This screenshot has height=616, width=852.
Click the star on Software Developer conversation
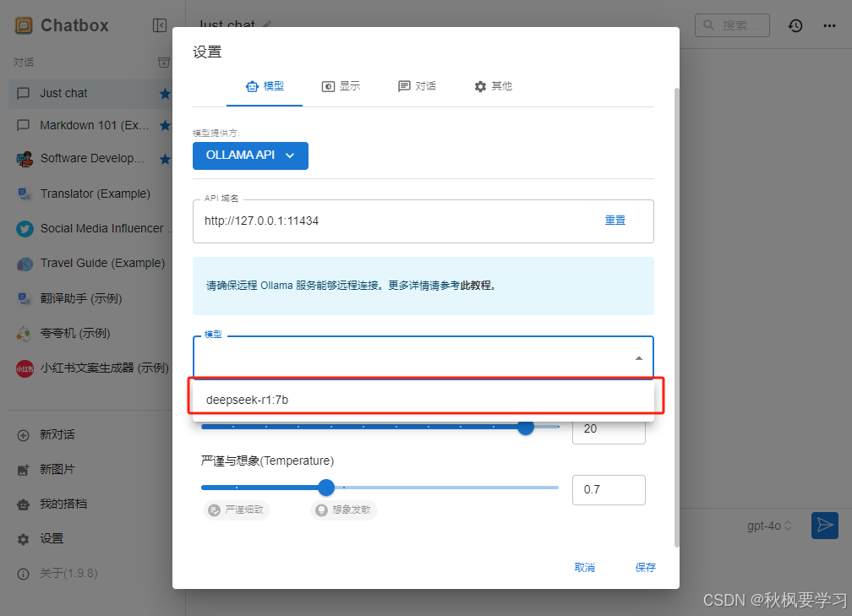coord(165,159)
